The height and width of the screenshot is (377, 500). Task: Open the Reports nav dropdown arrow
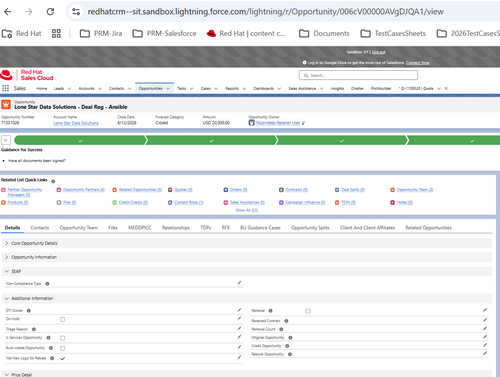244,89
